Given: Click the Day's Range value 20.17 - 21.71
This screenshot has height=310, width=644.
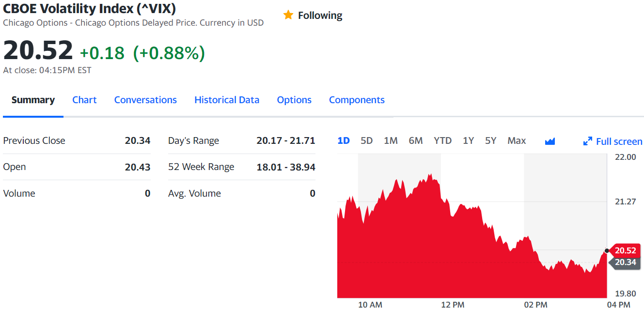Looking at the screenshot, I should click(x=286, y=140).
